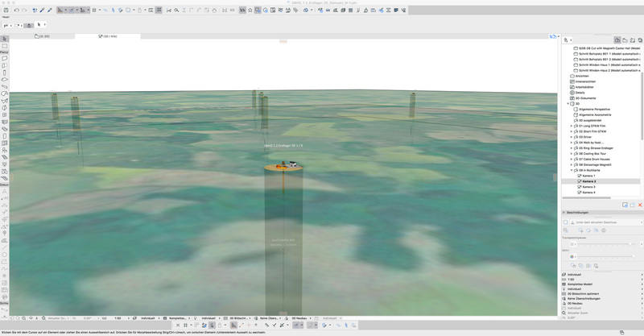Switch to the floor plan tab
Screen dimensions: 644x336
coord(43,36)
